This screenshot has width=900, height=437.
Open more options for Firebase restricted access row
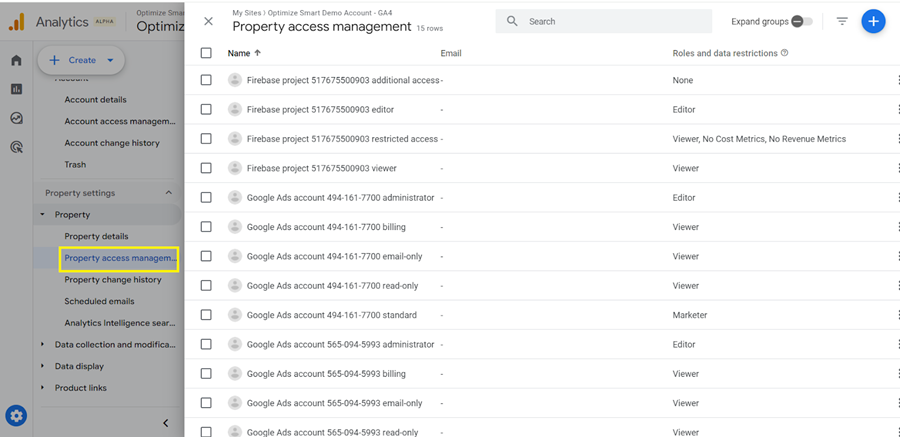point(897,139)
